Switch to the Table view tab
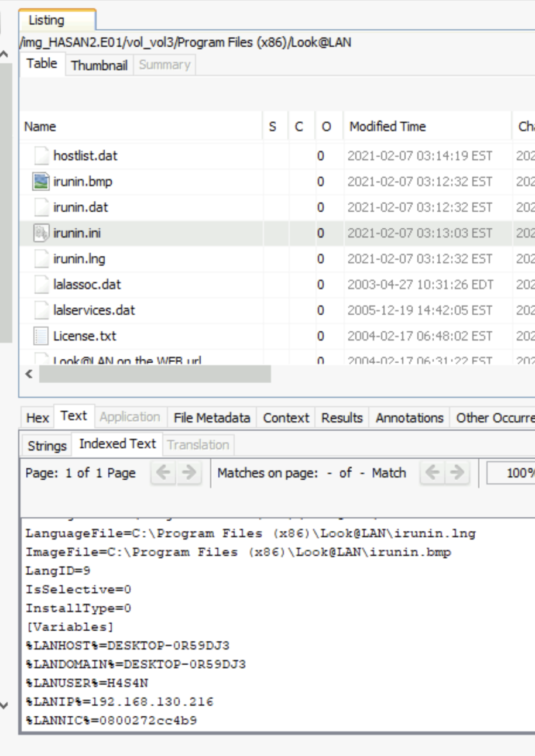Screen dimensions: 535x756 tap(42, 64)
